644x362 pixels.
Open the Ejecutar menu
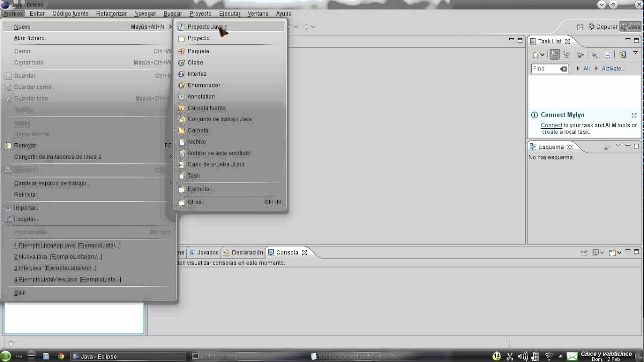click(229, 14)
